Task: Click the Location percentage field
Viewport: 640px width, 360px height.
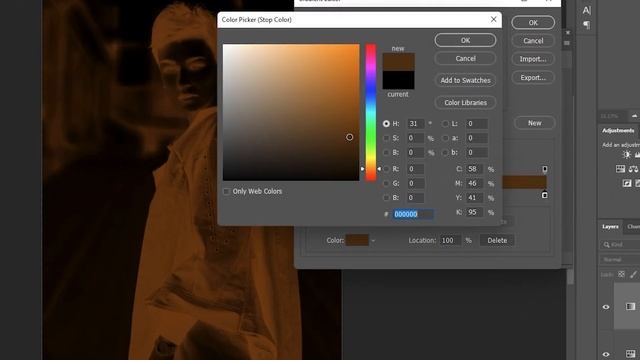Action: (450, 240)
